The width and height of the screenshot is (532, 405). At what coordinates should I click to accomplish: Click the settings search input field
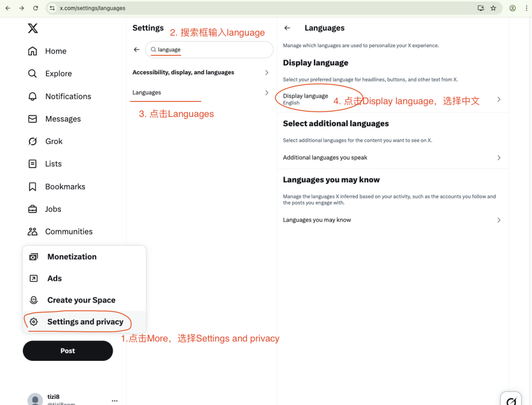pyautogui.click(x=209, y=49)
